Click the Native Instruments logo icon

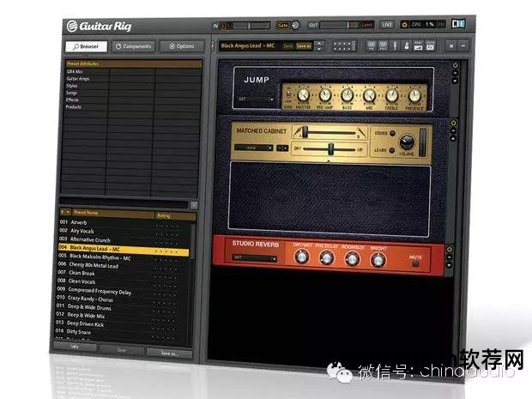[x=457, y=24]
